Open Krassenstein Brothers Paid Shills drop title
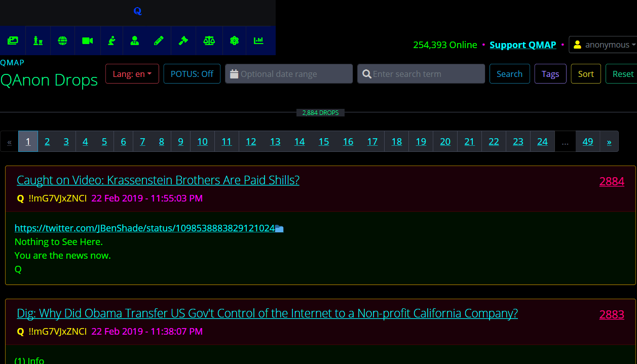637x364 pixels. 158,180
